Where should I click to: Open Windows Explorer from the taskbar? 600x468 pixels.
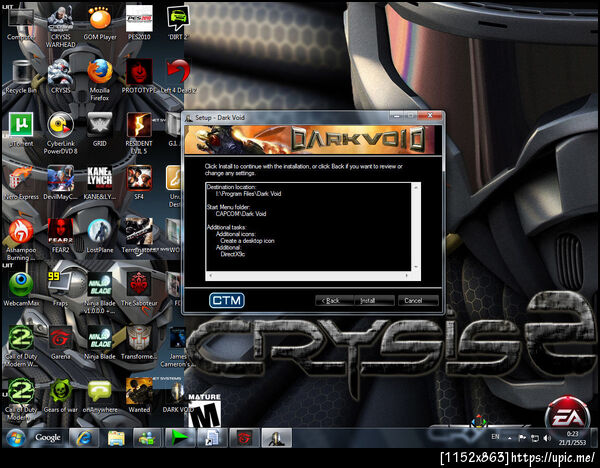tap(116, 438)
